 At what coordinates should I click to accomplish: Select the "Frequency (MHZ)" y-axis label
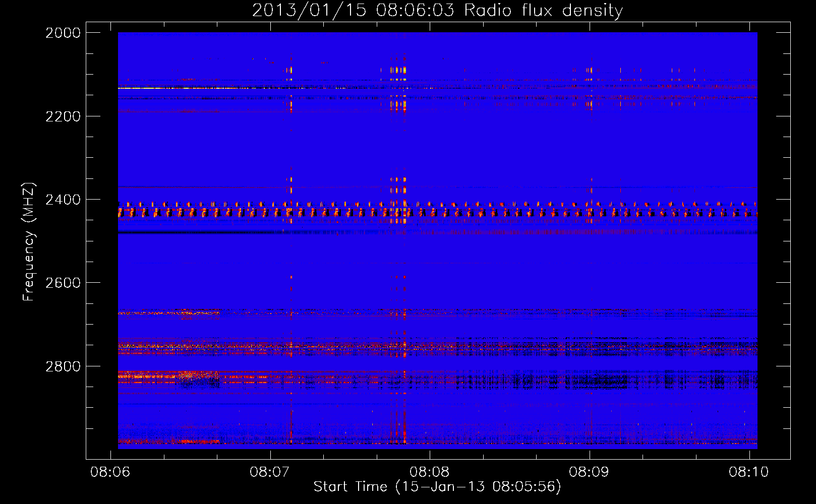(x=29, y=242)
